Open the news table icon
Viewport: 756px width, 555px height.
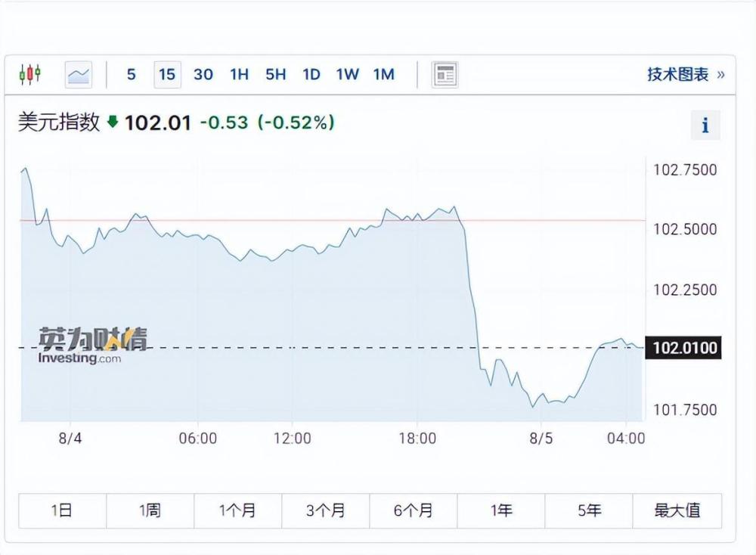(x=445, y=74)
